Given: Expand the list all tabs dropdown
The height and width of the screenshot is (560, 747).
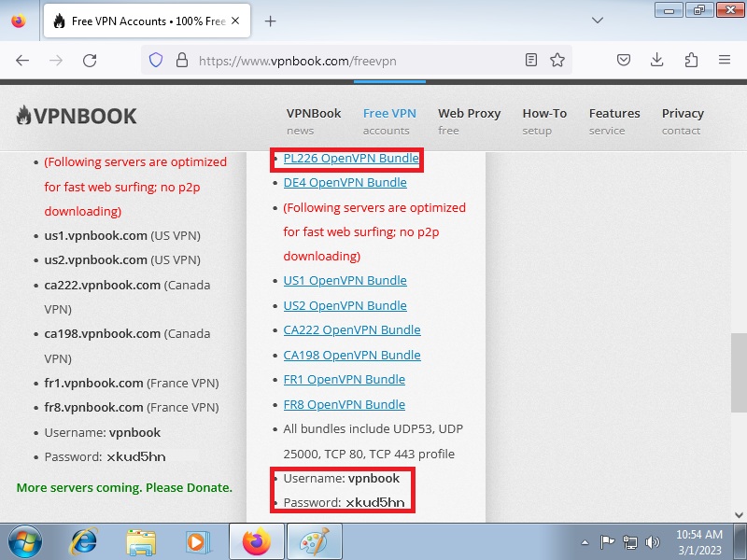Looking at the screenshot, I should coord(598,21).
